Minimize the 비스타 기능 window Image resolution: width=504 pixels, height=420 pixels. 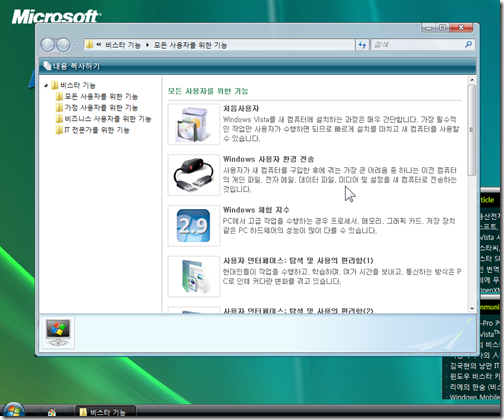click(x=429, y=28)
